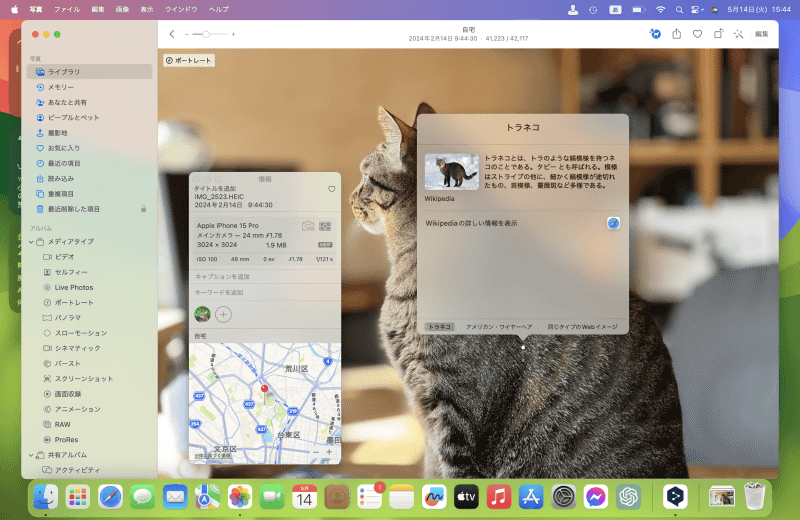Open メモリー in sidebar
800x520 pixels.
pyautogui.click(x=90, y=87)
